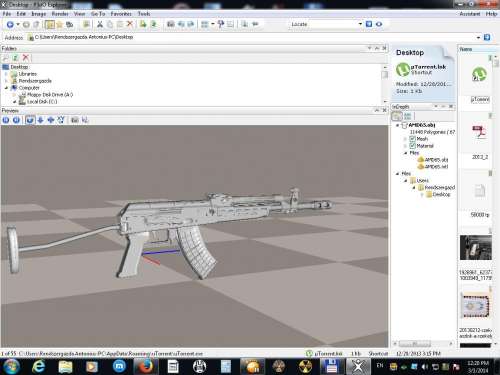500x375 pixels.
Task: Click the eye icon beside Locate box
Action: [x=379, y=24]
